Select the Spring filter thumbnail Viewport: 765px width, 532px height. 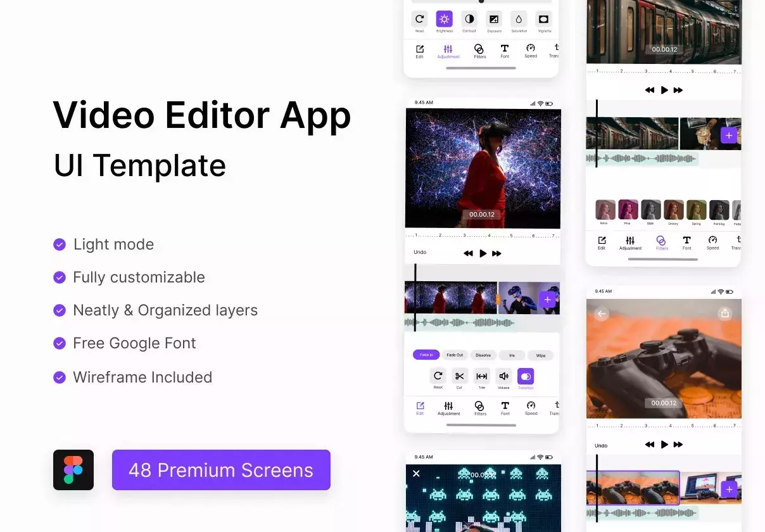pyautogui.click(x=697, y=210)
